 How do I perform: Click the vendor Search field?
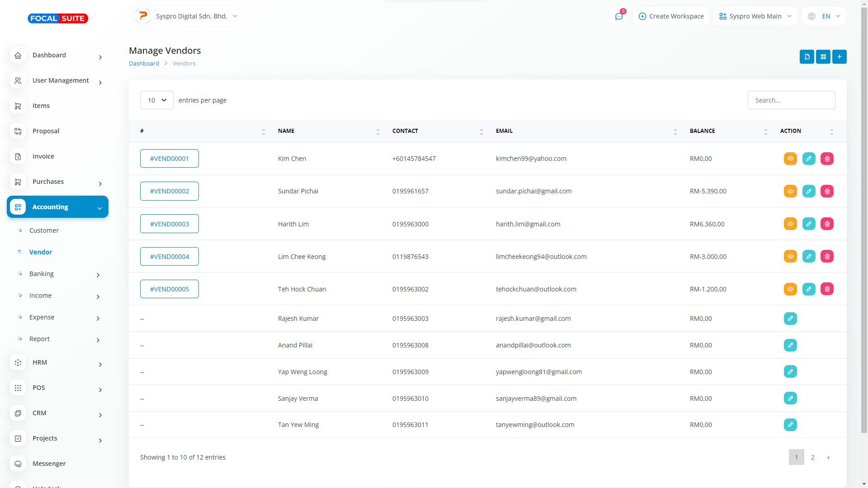click(x=791, y=100)
